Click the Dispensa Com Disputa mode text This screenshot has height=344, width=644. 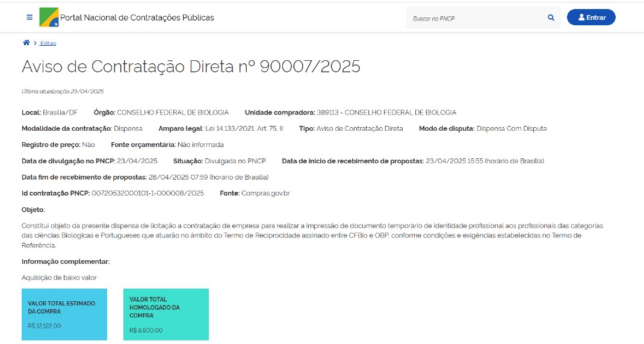pos(511,129)
